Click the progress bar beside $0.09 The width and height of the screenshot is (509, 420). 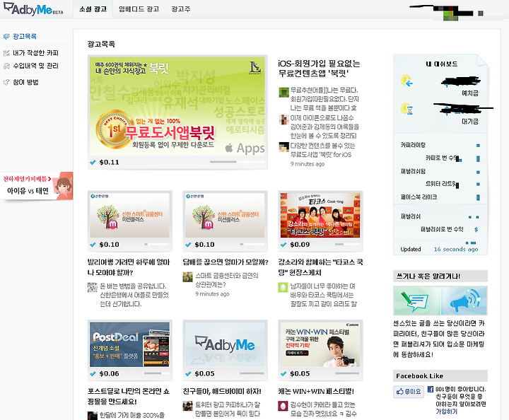point(346,244)
